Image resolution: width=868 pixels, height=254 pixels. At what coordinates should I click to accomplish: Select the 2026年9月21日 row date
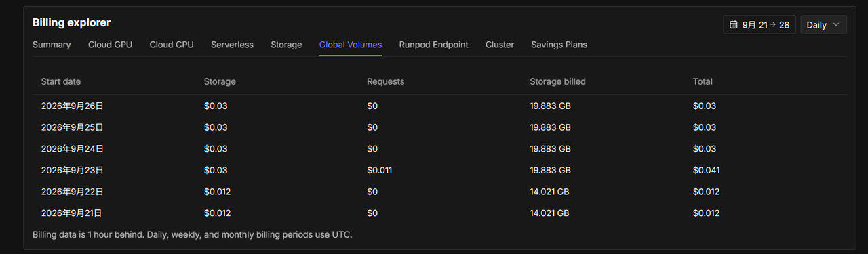[x=72, y=213]
